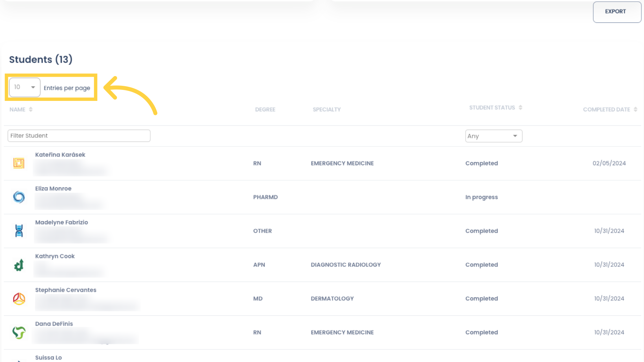Screen dimensions: 644x362
Task: Click Completed status for Kathryn Cook row
Action: [x=481, y=264]
